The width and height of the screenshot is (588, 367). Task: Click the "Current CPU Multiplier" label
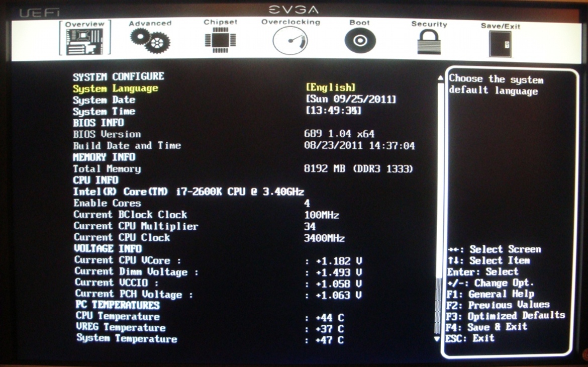coord(136,226)
